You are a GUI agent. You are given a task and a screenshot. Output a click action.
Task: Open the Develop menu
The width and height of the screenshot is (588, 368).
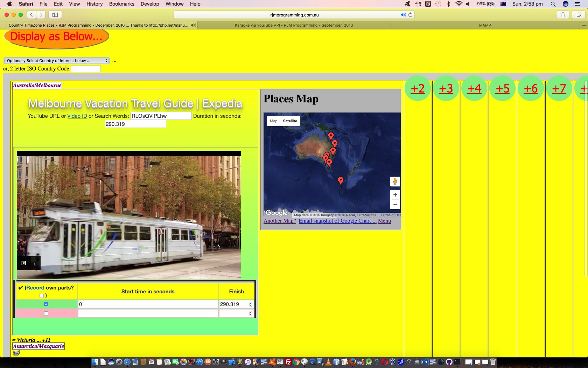click(150, 4)
